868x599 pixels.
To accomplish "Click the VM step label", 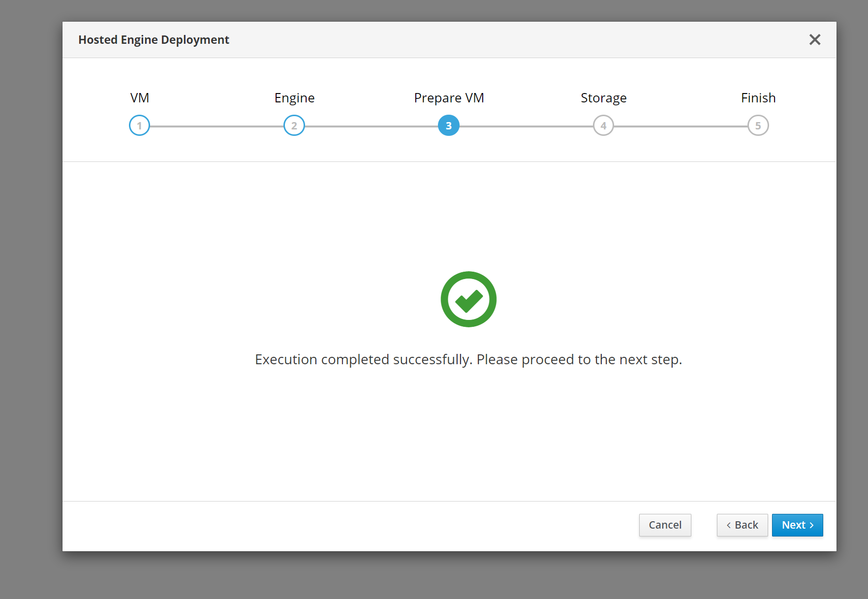I will pyautogui.click(x=140, y=98).
